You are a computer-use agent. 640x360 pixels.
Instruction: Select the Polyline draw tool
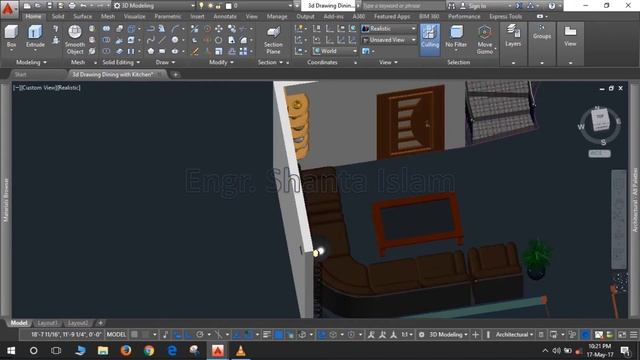click(x=151, y=29)
